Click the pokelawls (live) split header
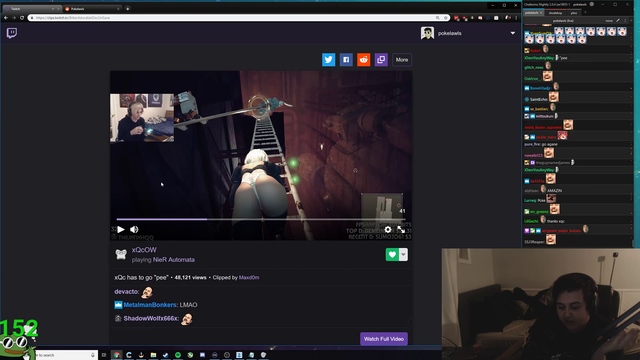 click(x=563, y=20)
